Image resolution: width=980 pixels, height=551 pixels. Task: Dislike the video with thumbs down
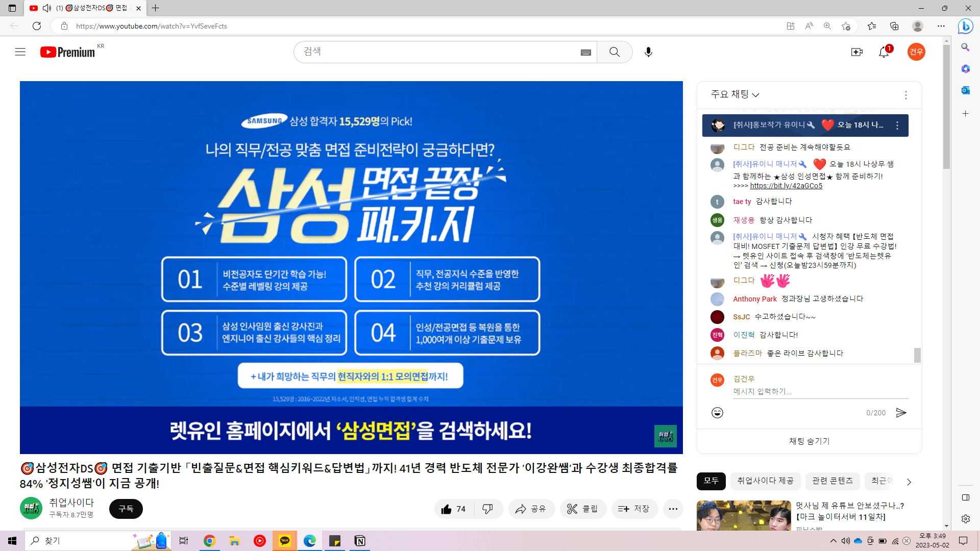tap(488, 509)
